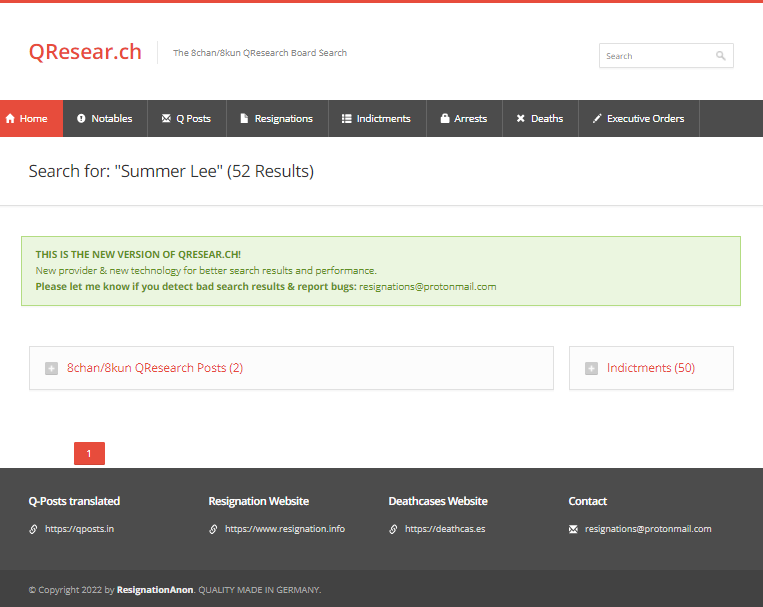The width and height of the screenshot is (763, 607).
Task: Open 8chan/8kun QResearch Posts (2) results
Action: [155, 368]
